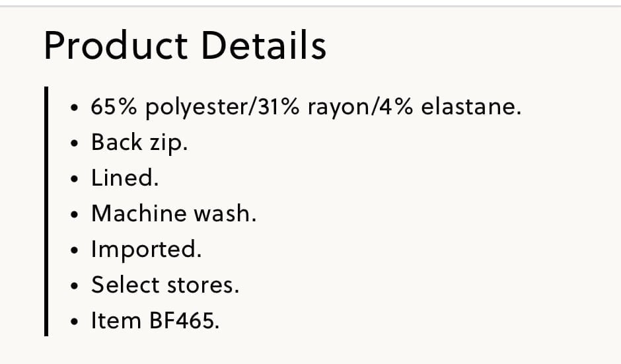Click the Select stores text
Screen dimensions: 621x364
tap(165, 285)
